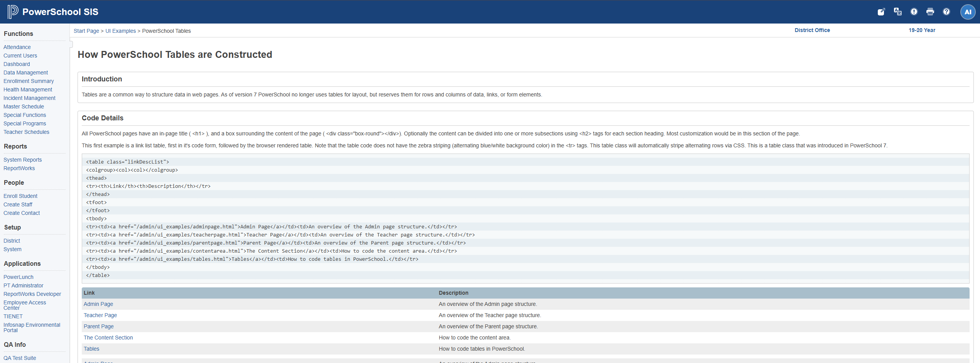Open the District Office school selector
This screenshot has width=980, height=363.
(812, 30)
